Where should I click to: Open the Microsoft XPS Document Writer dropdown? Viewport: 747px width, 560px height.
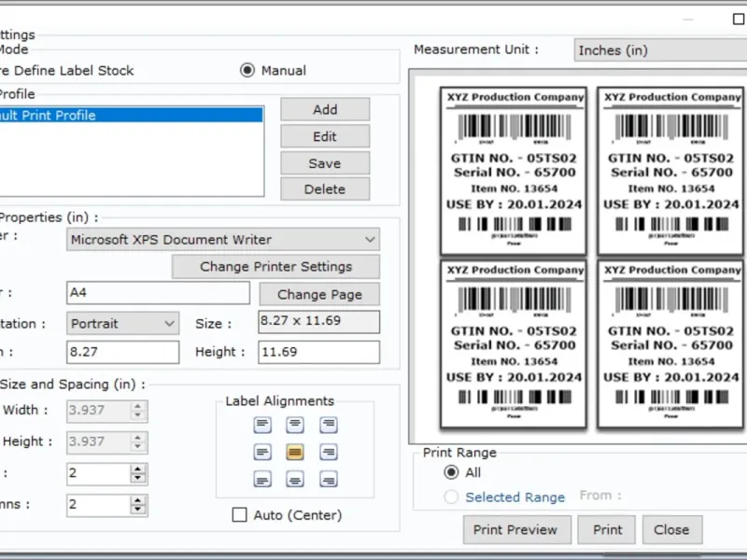(x=224, y=240)
